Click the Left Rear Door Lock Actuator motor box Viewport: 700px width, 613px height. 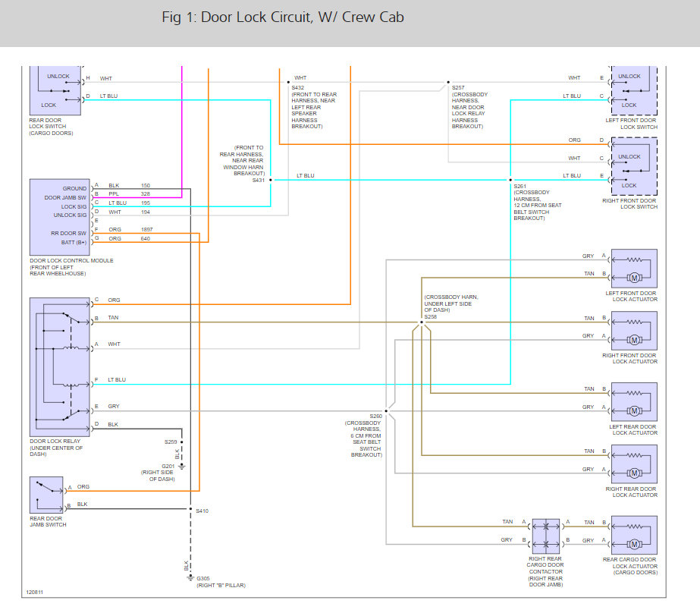(x=634, y=402)
